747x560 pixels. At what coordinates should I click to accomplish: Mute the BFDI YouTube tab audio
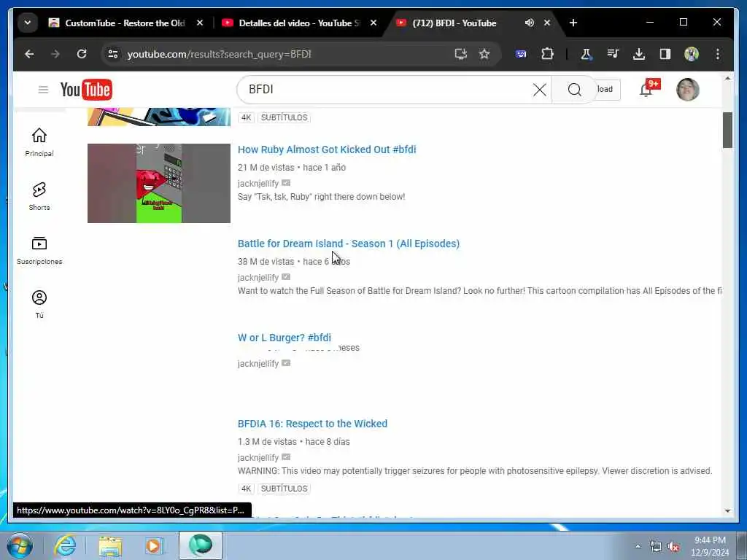(529, 23)
